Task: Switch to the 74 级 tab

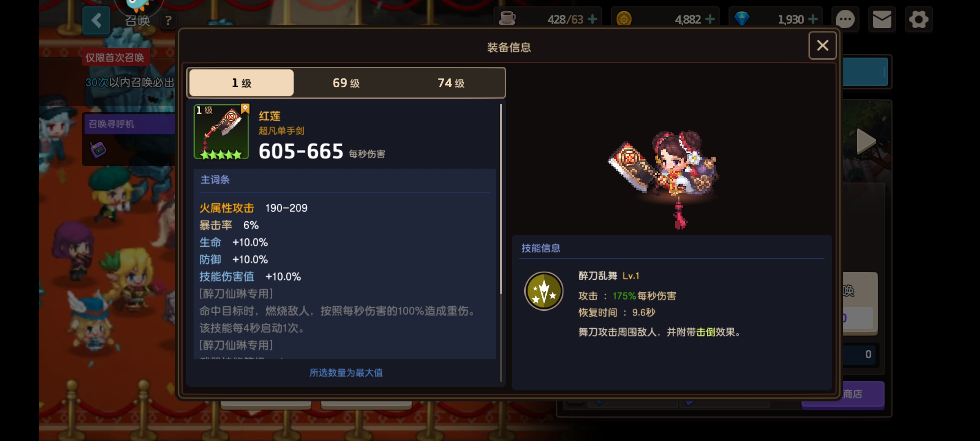Action: coord(451,83)
